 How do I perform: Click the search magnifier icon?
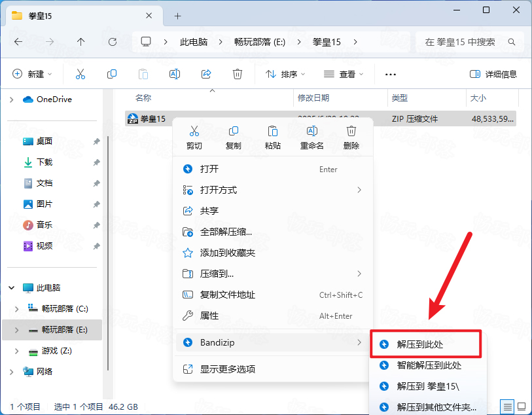coord(512,42)
